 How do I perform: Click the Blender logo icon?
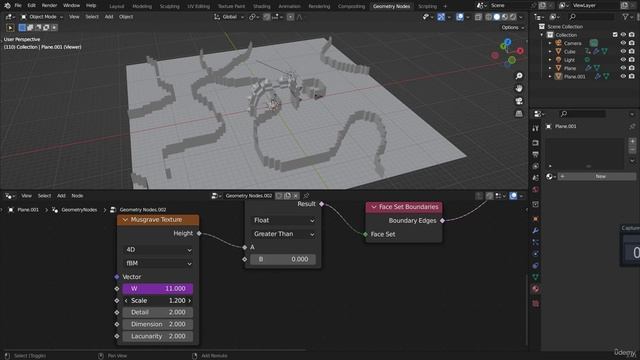(7, 6)
